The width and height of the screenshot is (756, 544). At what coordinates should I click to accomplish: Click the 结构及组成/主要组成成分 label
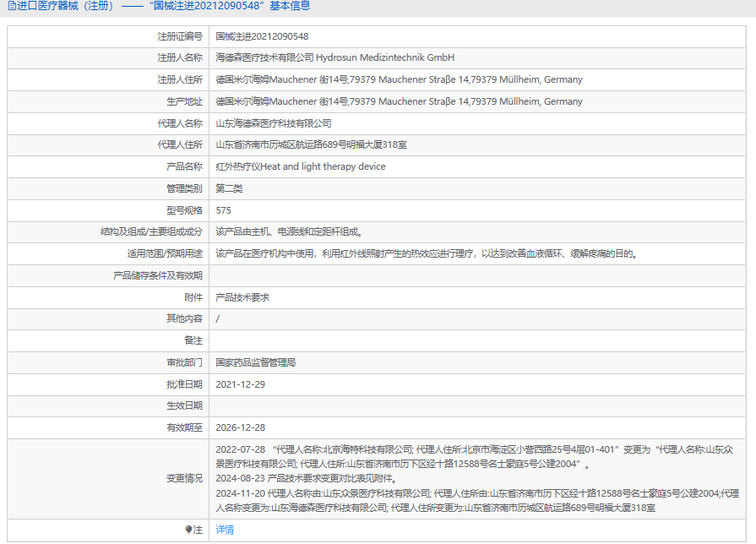[x=151, y=232]
